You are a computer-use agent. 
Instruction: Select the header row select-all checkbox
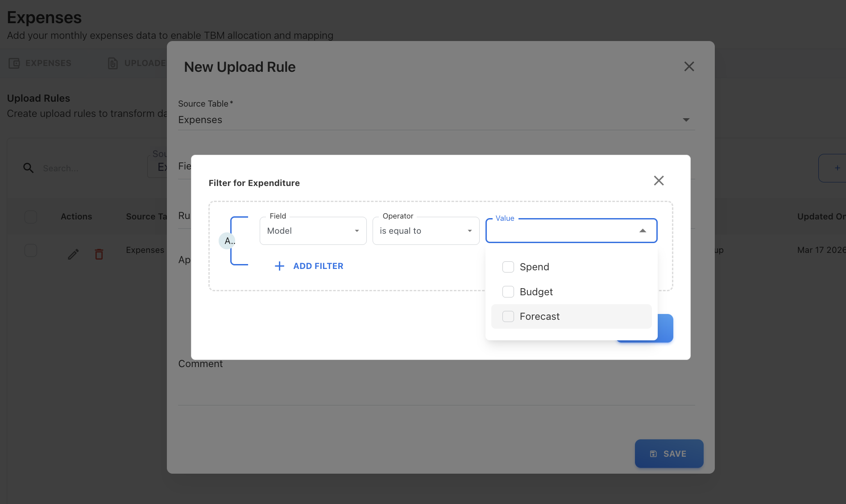(31, 217)
